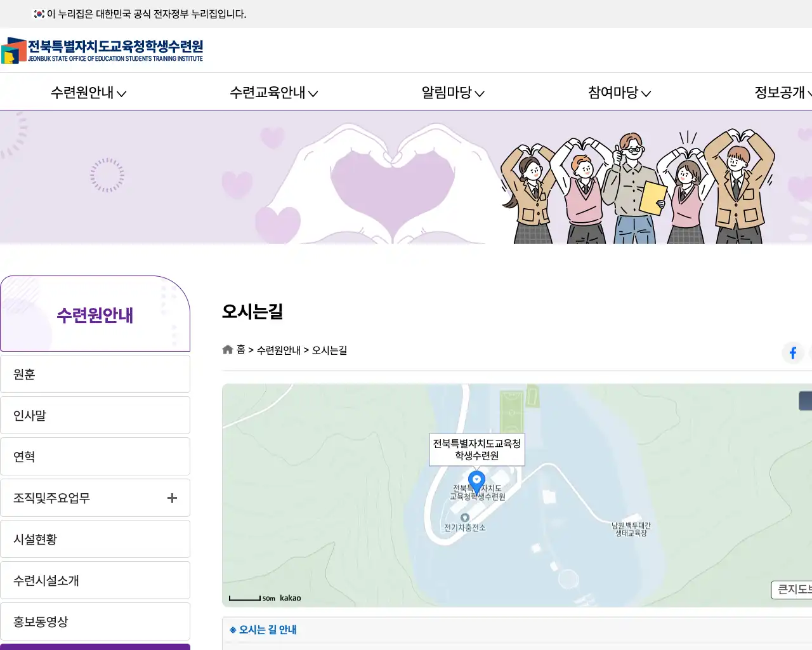Image resolution: width=812 pixels, height=650 pixels.
Task: Click the 큰지도보기 button on the map
Action: [x=792, y=590]
